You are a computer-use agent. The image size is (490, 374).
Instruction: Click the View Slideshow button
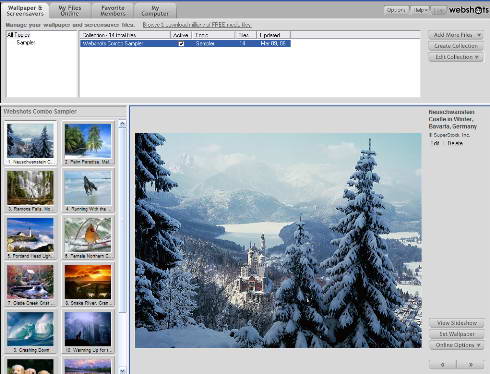457,323
